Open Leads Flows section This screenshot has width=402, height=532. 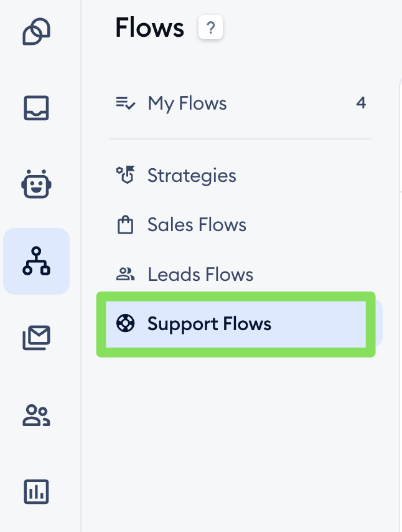(x=200, y=275)
